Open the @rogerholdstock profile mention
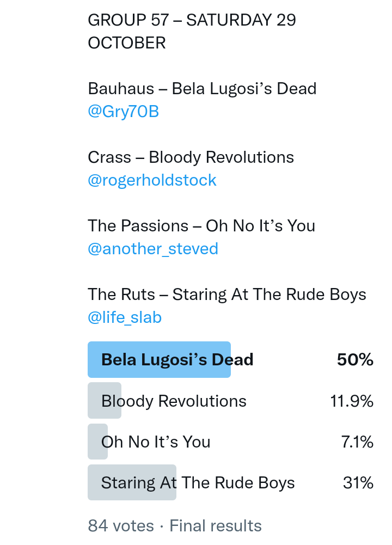The height and width of the screenshot is (545, 392). point(152,180)
